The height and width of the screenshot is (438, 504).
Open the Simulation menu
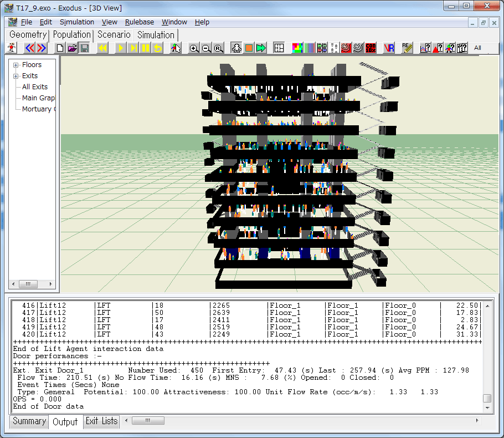pos(76,22)
